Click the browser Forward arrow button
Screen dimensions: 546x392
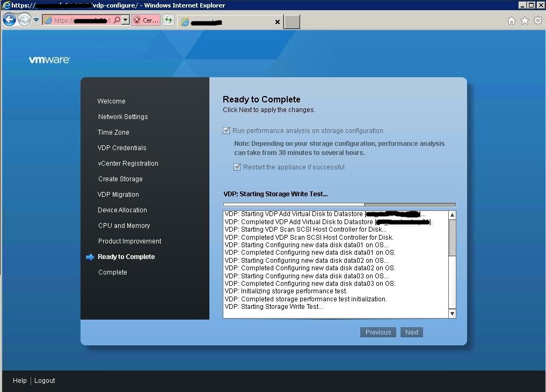click(24, 20)
